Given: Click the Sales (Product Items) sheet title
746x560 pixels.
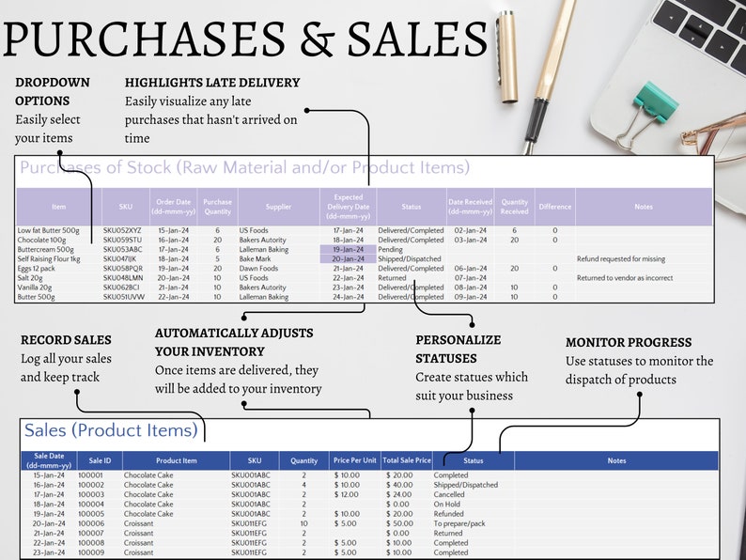Looking at the screenshot, I should [111, 430].
